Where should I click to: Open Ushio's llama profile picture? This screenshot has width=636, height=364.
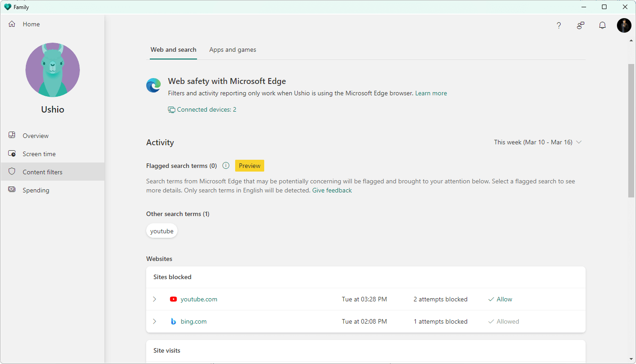(53, 70)
